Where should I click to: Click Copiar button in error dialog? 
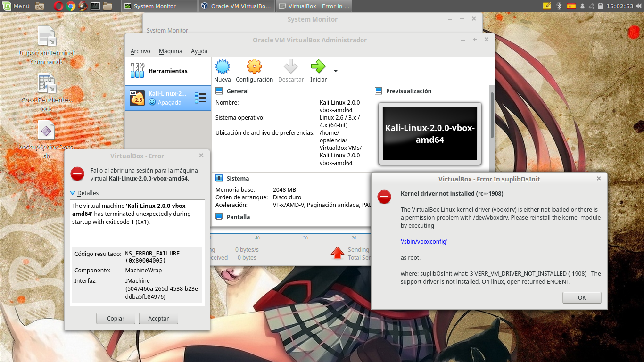click(116, 319)
